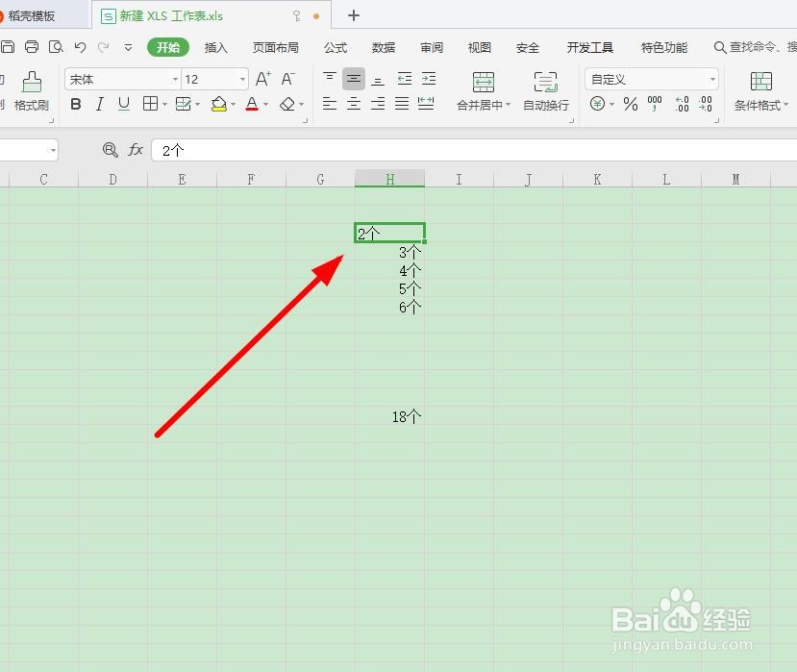Apply thousands separator style

(655, 104)
